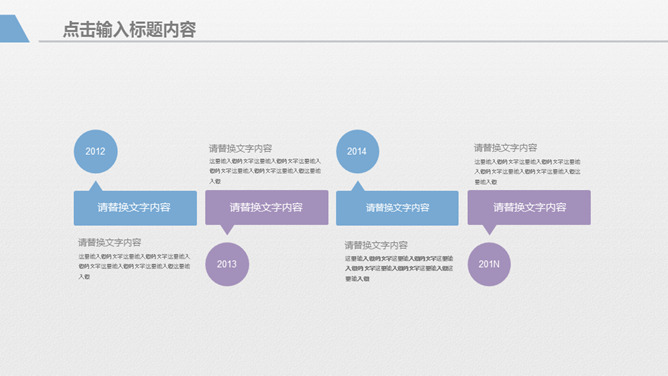Select the horizontal line under the title
668x376 pixels.
[x=353, y=41]
